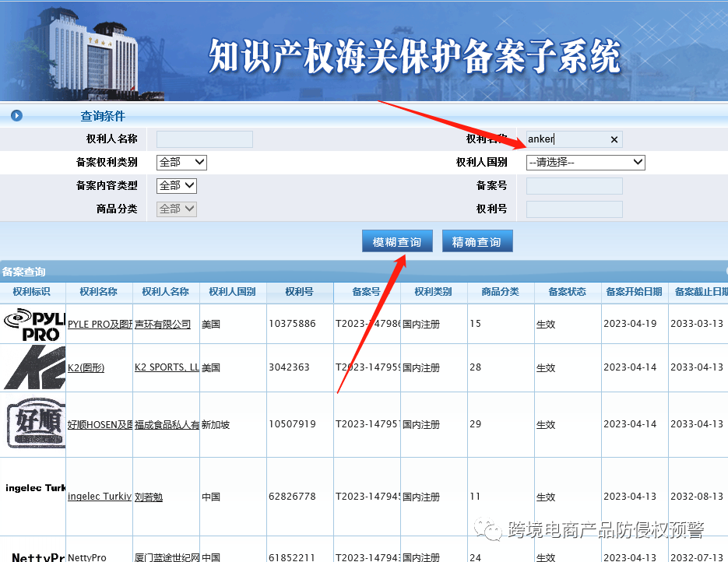Open the K2 trademark logo thumbnail
Image resolution: width=728 pixels, height=562 pixels.
point(34,367)
